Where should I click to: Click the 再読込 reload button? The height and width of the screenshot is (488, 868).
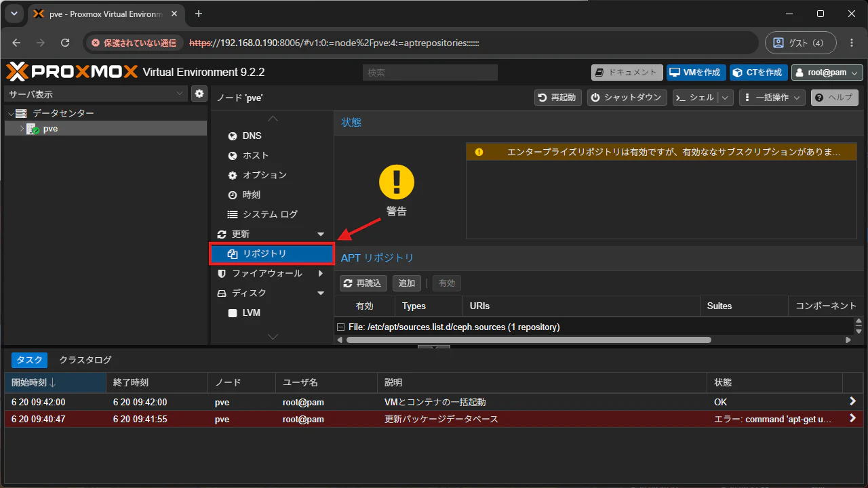pos(363,283)
